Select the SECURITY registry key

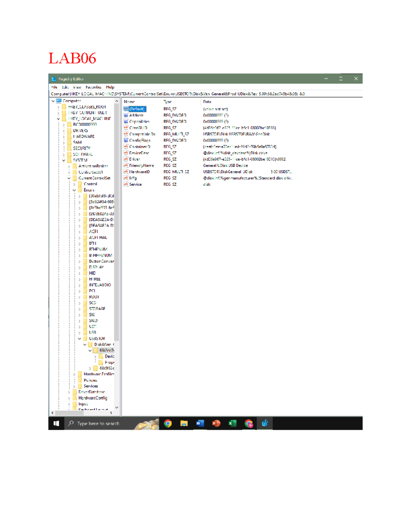pos(81,148)
